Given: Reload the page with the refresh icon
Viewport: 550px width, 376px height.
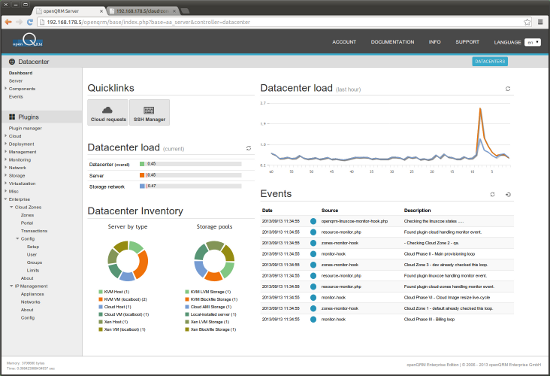Looking at the screenshot, I should click(x=30, y=22).
